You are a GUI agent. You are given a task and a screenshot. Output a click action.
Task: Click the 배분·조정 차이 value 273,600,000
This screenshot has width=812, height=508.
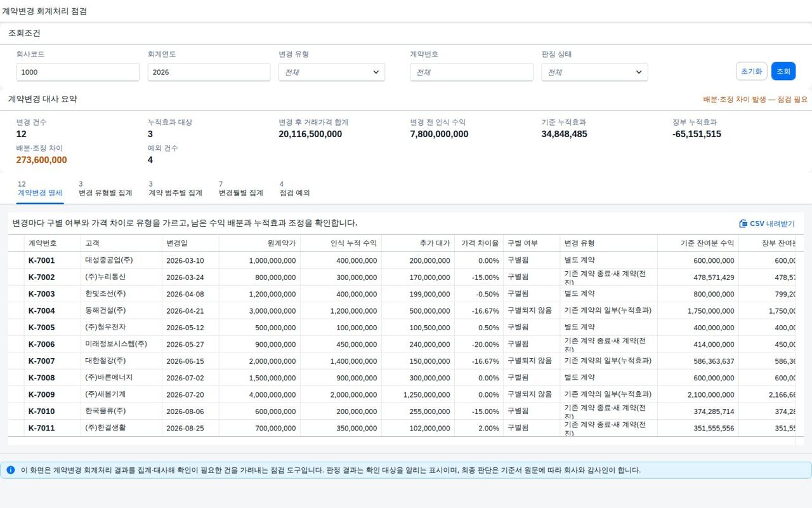[x=41, y=160]
